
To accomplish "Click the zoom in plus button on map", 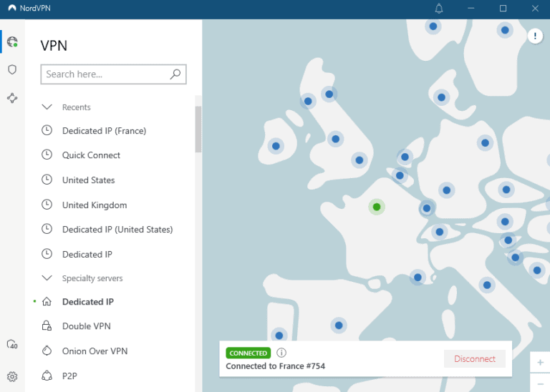I will [540, 363].
